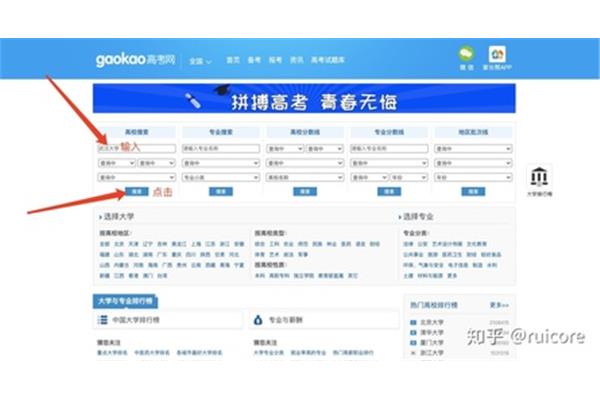Focus the university name input under 高校搜索

coord(137,148)
